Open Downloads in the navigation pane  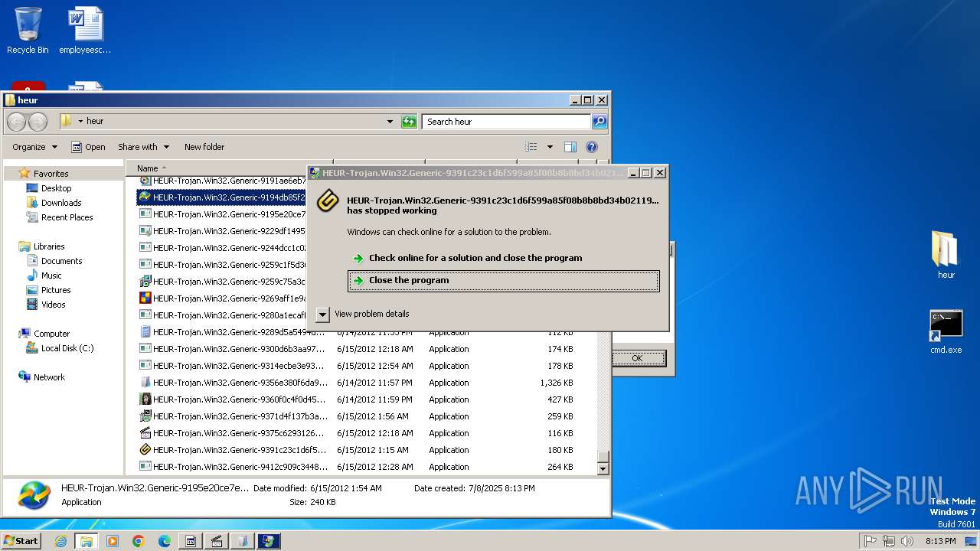coord(61,203)
